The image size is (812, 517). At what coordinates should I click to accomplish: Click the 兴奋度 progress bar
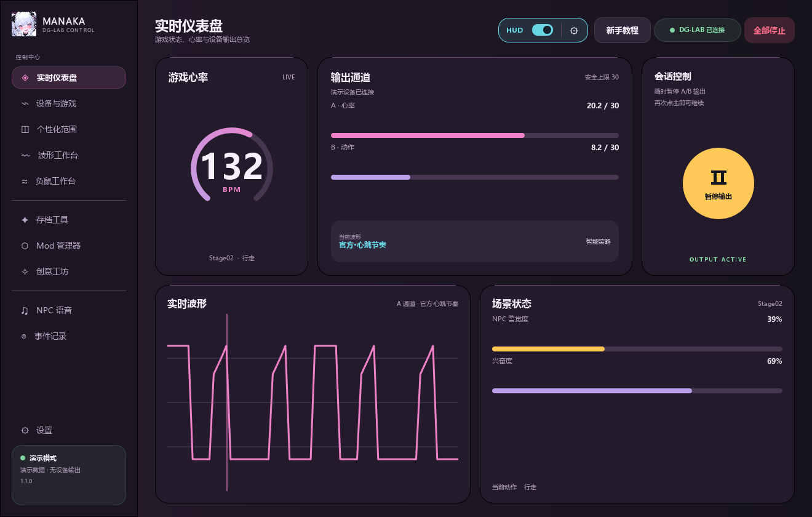(637, 391)
